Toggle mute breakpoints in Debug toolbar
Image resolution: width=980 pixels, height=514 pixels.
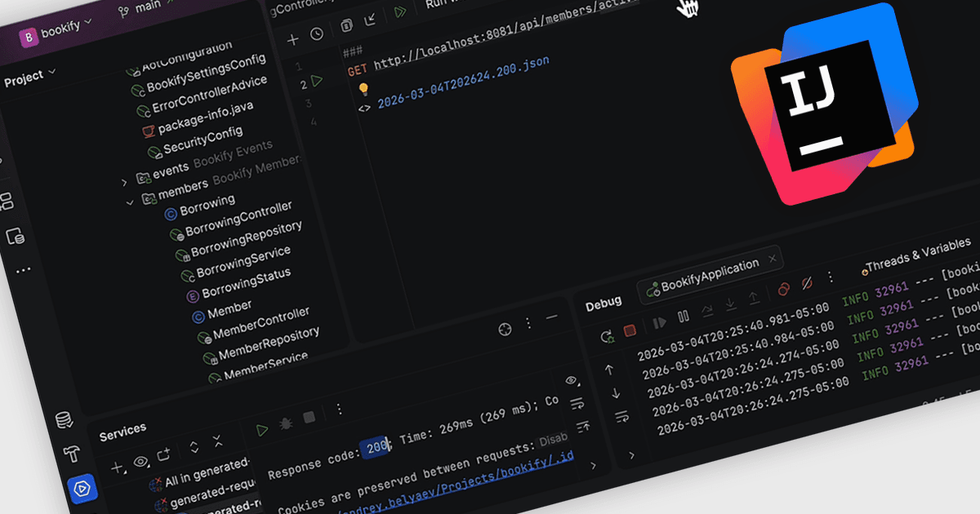coord(807,282)
